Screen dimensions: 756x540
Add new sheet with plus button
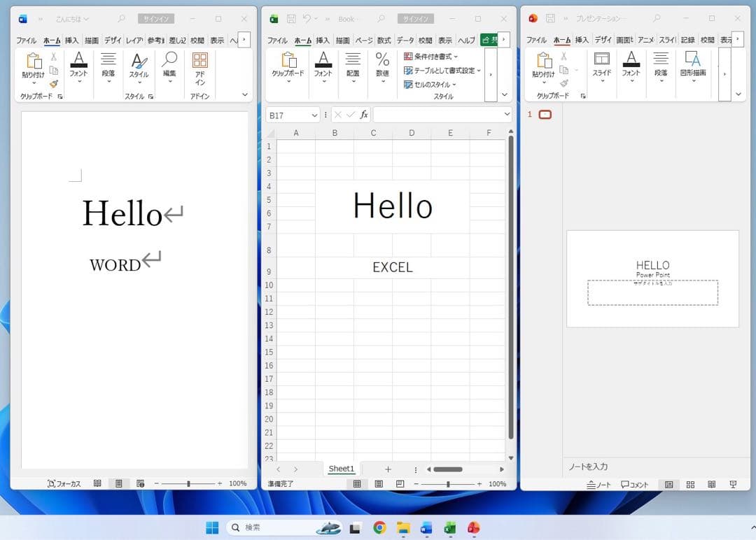(388, 469)
